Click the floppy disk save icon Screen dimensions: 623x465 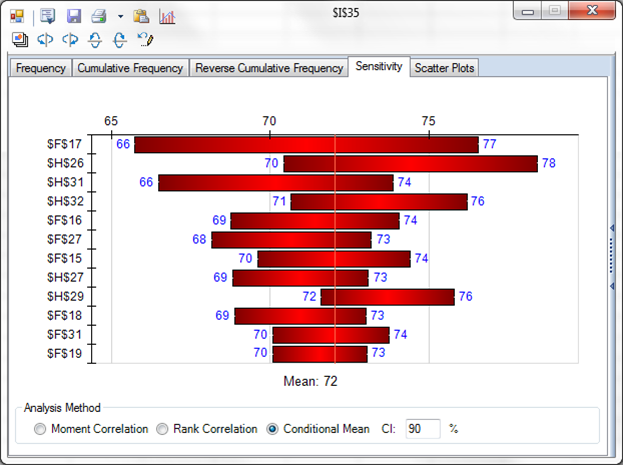74,16
